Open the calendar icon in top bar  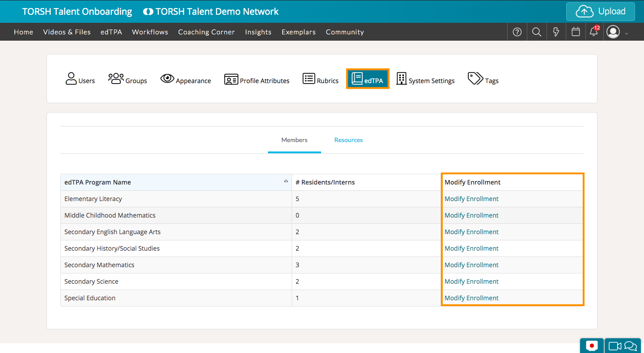pyautogui.click(x=576, y=32)
